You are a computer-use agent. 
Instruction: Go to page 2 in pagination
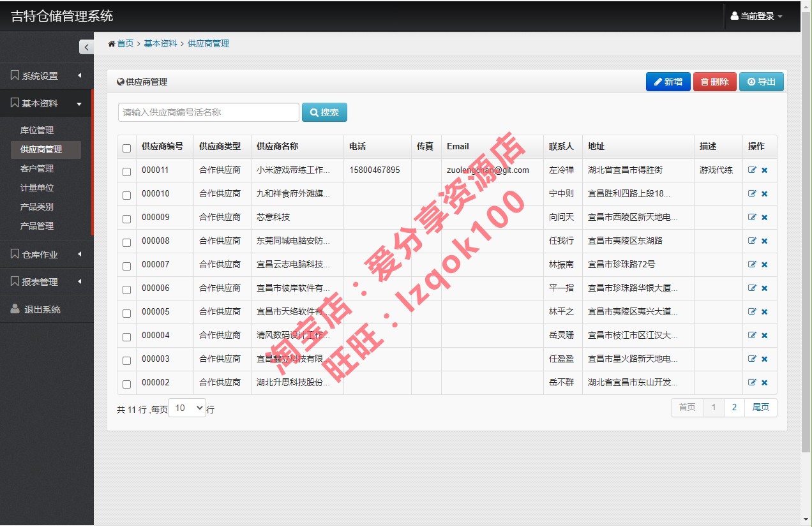coord(734,408)
